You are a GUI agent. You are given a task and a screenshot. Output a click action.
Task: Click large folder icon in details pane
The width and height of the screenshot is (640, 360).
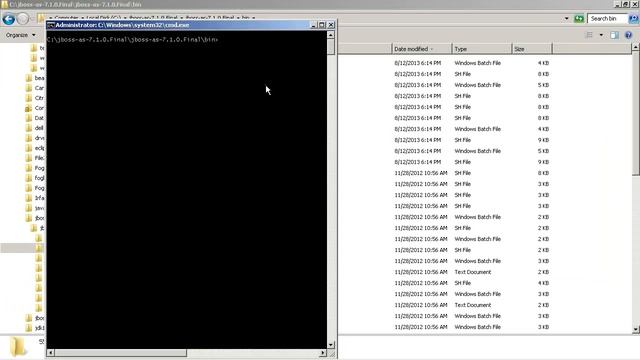[17, 347]
